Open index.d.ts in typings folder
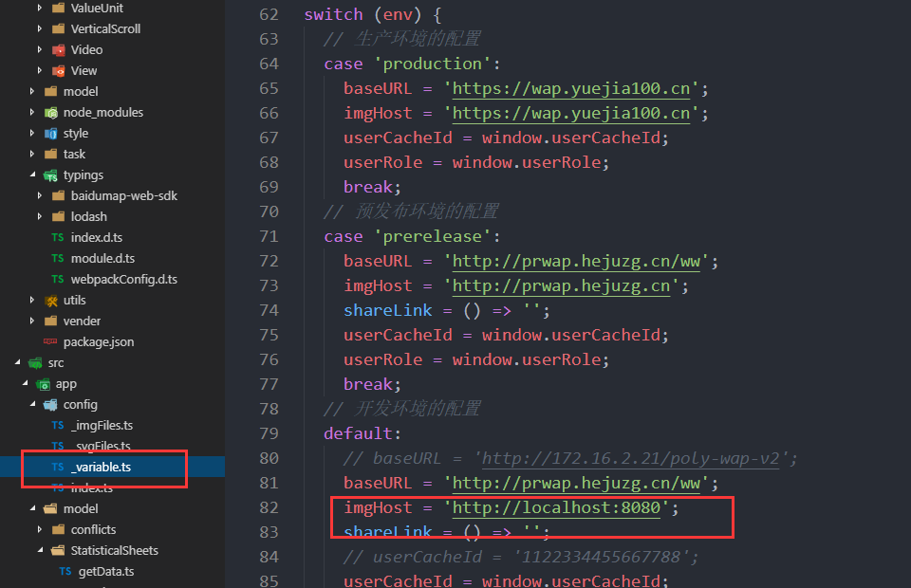Viewport: 911px width, 588px height. tap(97, 237)
